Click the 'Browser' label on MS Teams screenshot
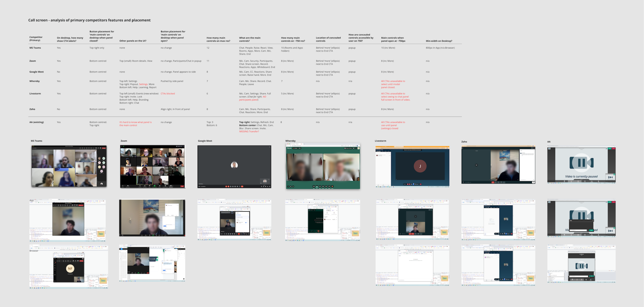This screenshot has width=644, height=307. [x=34, y=251]
